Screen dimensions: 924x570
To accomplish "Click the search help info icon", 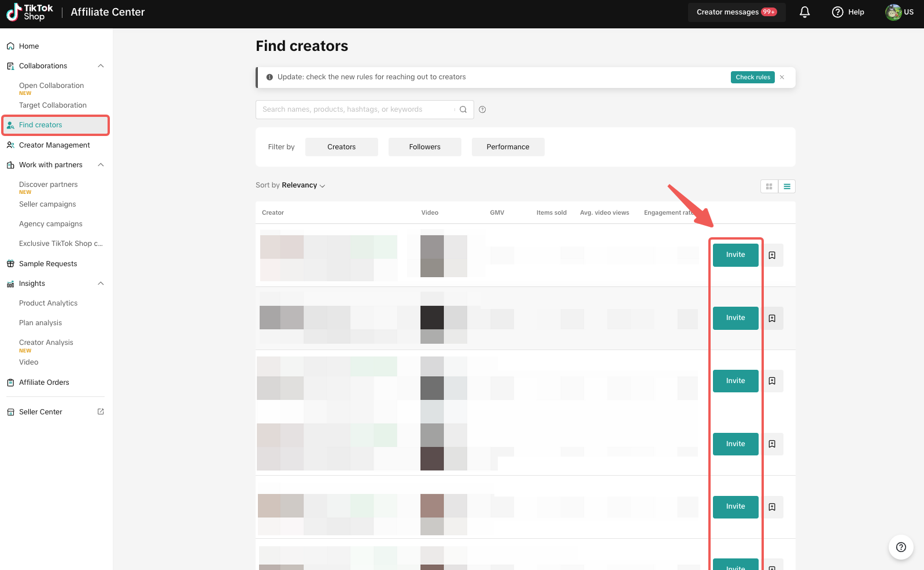I will point(482,109).
